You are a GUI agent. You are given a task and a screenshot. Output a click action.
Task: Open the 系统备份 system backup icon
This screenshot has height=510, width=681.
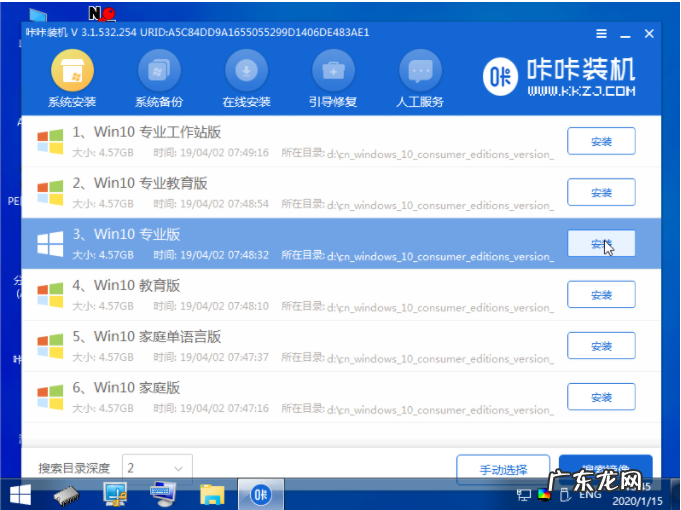click(x=159, y=71)
